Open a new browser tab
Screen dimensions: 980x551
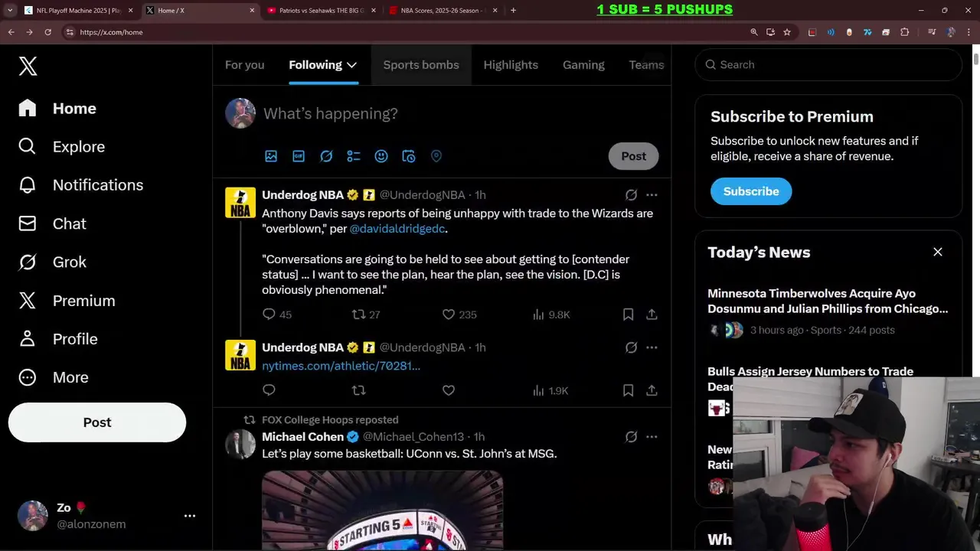513,11
